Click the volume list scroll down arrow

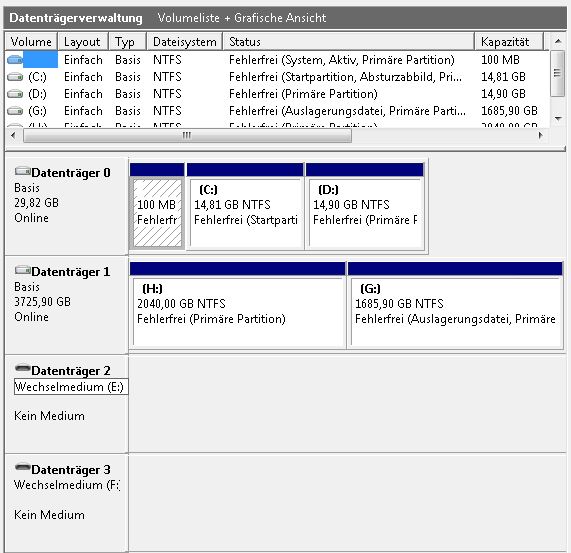pos(558,118)
